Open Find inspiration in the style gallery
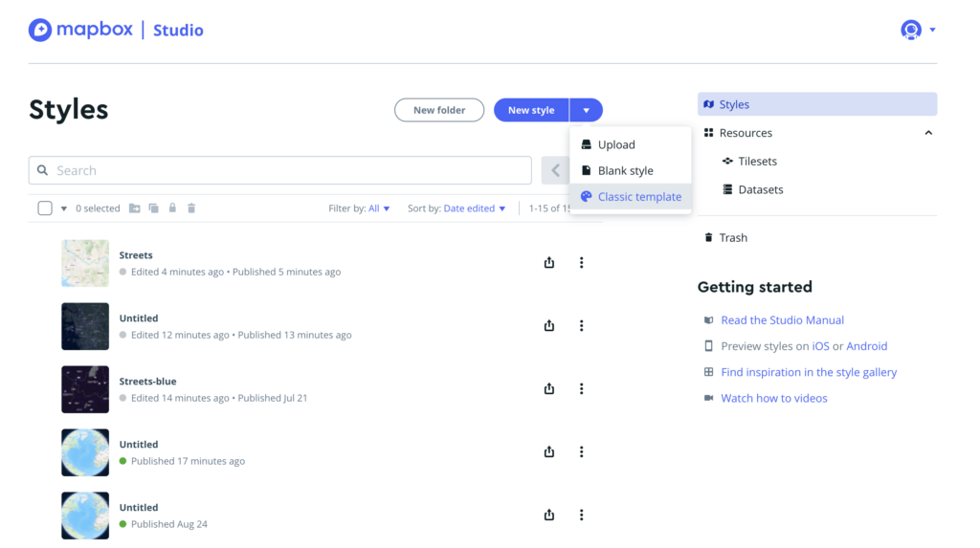Viewport: 980px width, 548px height. pyautogui.click(x=809, y=372)
